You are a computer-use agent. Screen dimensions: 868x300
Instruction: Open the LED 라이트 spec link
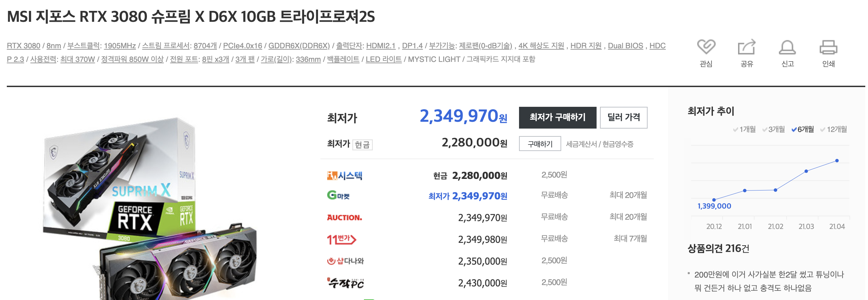[x=384, y=60]
